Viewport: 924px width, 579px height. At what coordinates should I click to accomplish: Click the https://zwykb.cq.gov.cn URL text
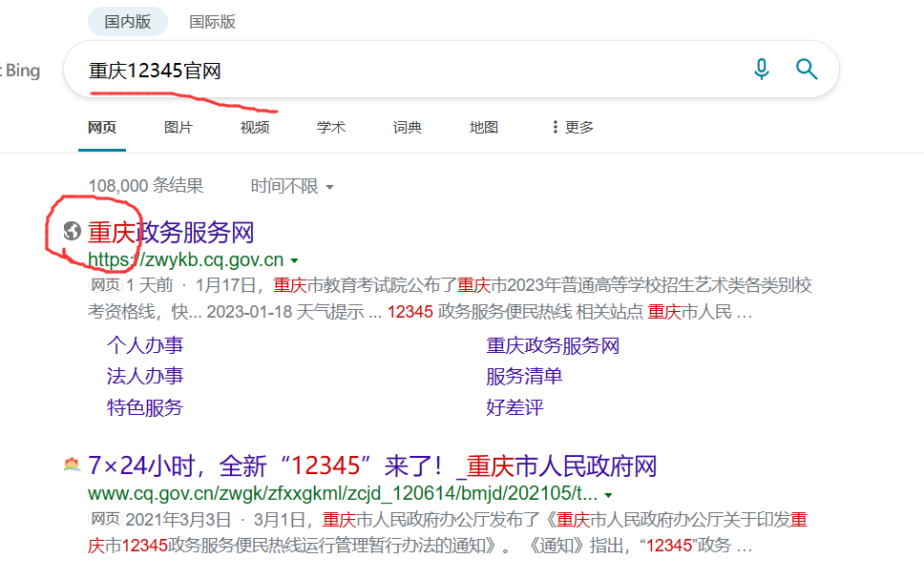coord(185,259)
